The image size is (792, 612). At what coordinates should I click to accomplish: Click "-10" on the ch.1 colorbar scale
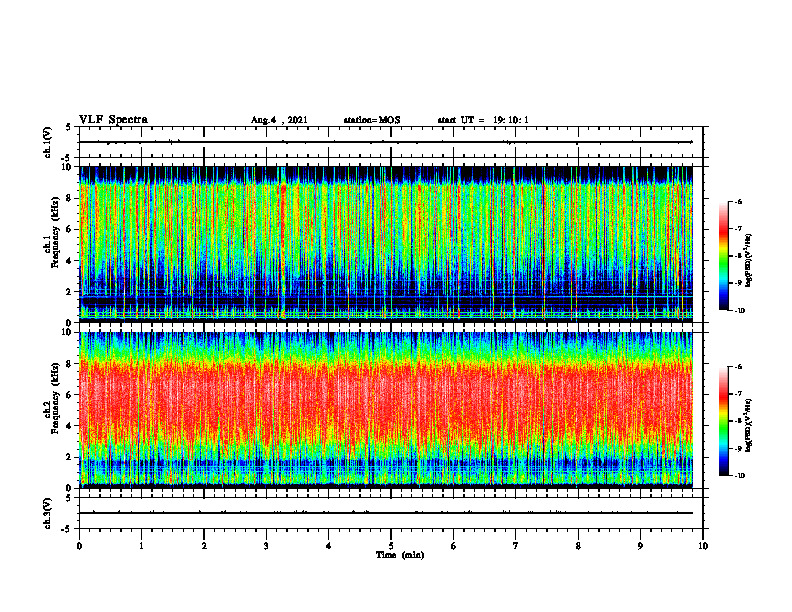pyautogui.click(x=739, y=311)
